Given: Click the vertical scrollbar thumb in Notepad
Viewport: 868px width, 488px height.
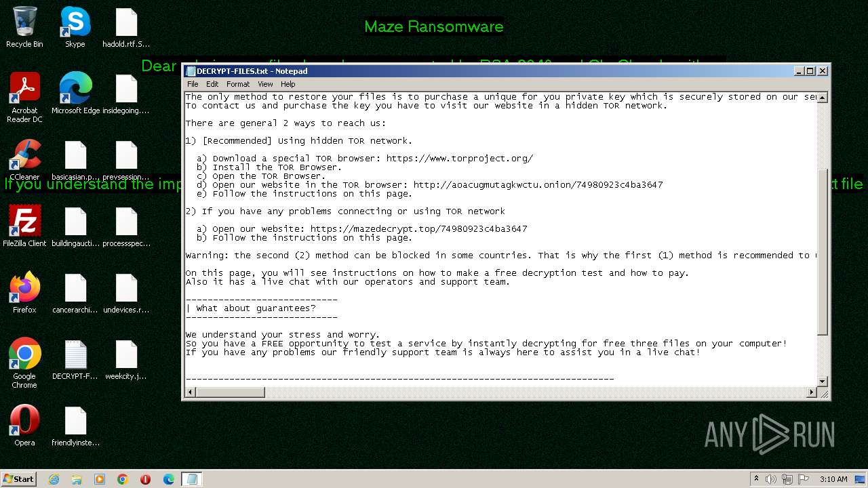Looking at the screenshot, I should click(823, 251).
